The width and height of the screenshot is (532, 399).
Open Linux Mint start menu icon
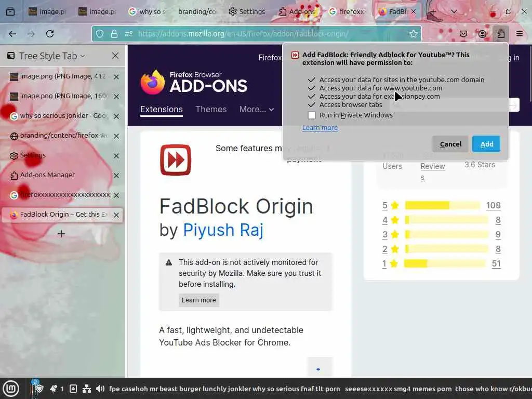click(11, 389)
